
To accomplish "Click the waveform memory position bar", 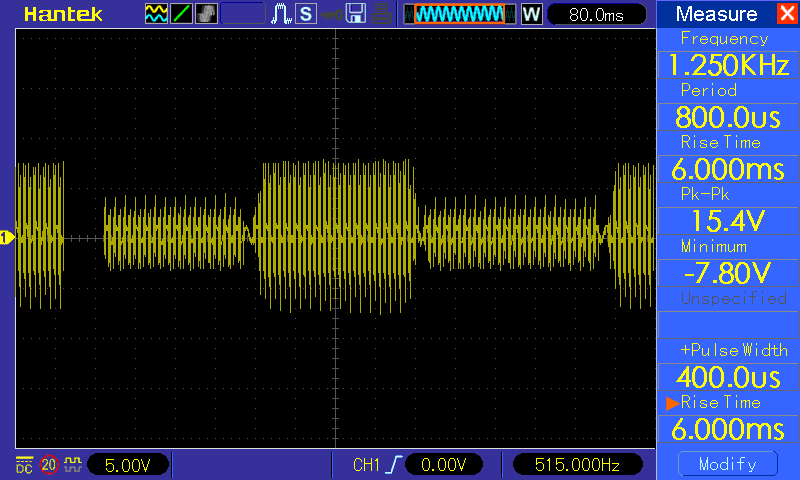I will coord(460,14).
